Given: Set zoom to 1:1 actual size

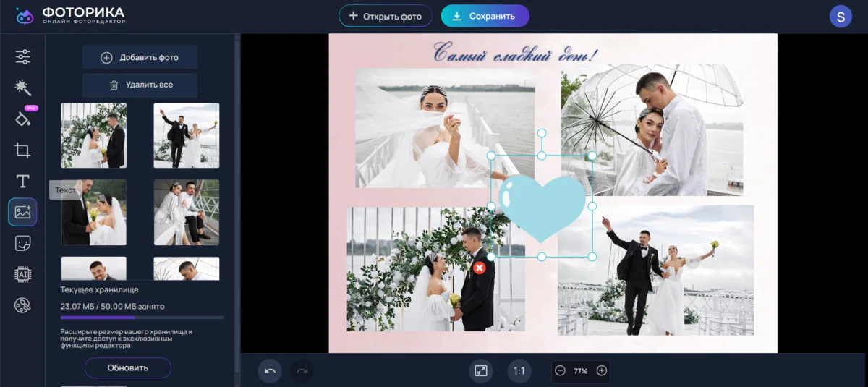Looking at the screenshot, I should [x=519, y=371].
